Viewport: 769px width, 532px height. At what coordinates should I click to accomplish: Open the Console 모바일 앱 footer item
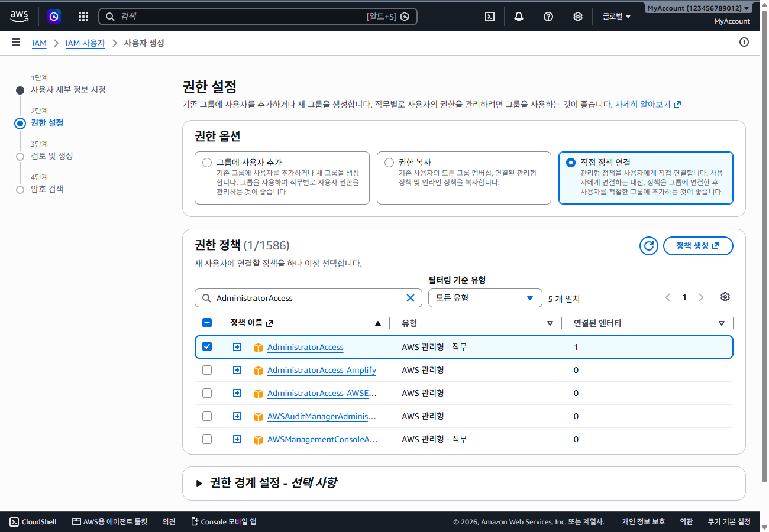tap(224, 522)
